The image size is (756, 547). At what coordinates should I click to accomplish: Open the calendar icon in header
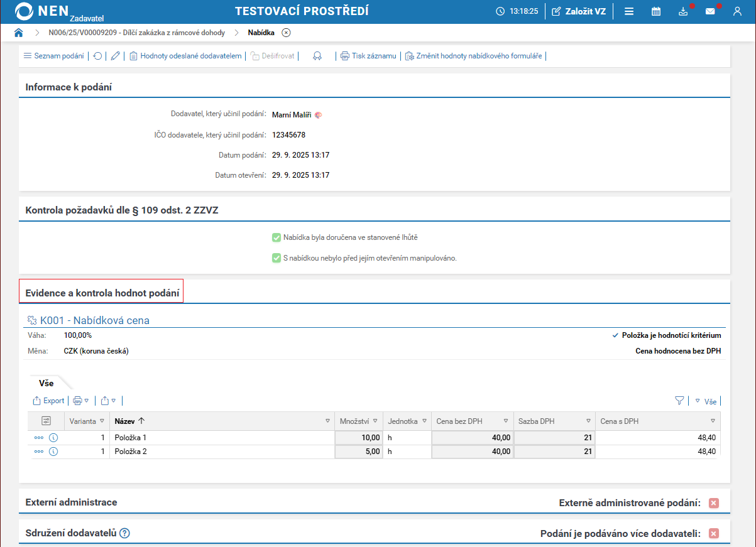656,11
